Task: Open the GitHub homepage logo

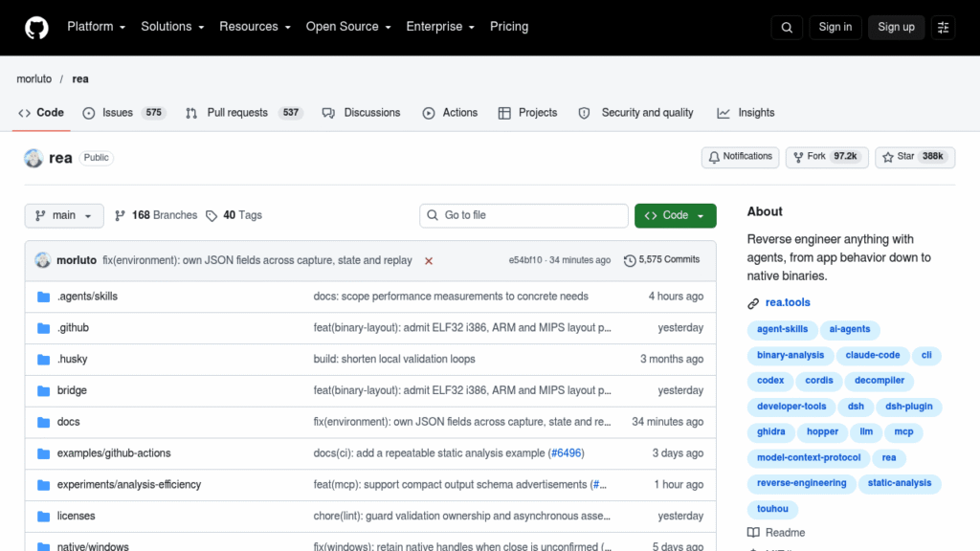Action: [x=36, y=28]
